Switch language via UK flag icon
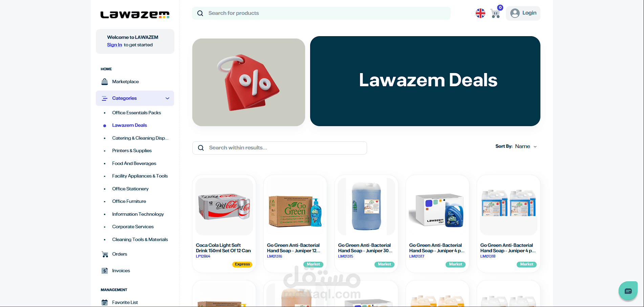 click(x=480, y=13)
